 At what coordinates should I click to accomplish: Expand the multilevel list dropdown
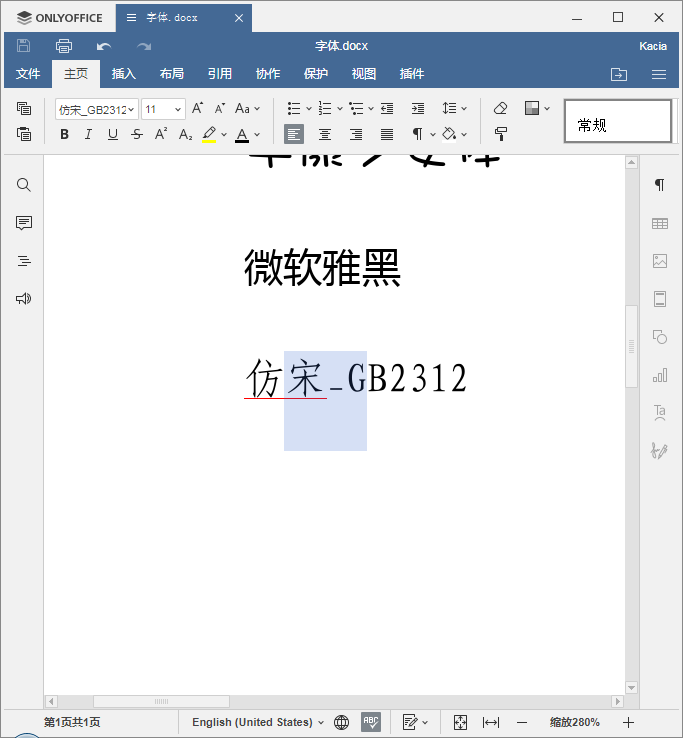[371, 109]
